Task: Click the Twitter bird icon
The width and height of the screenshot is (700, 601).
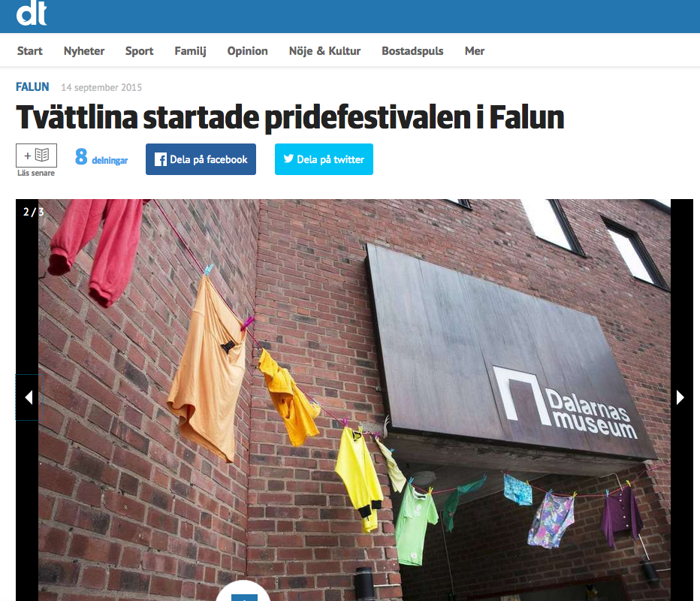Action: (289, 159)
